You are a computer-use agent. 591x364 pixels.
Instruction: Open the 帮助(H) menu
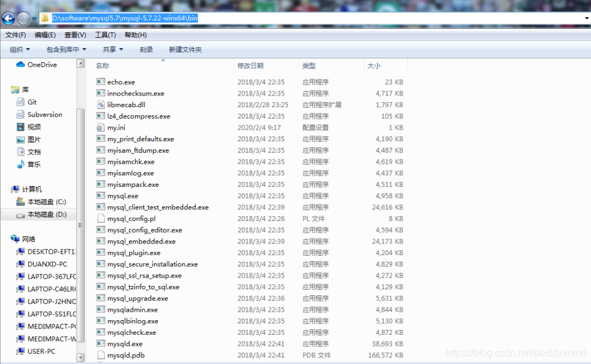tap(136, 35)
